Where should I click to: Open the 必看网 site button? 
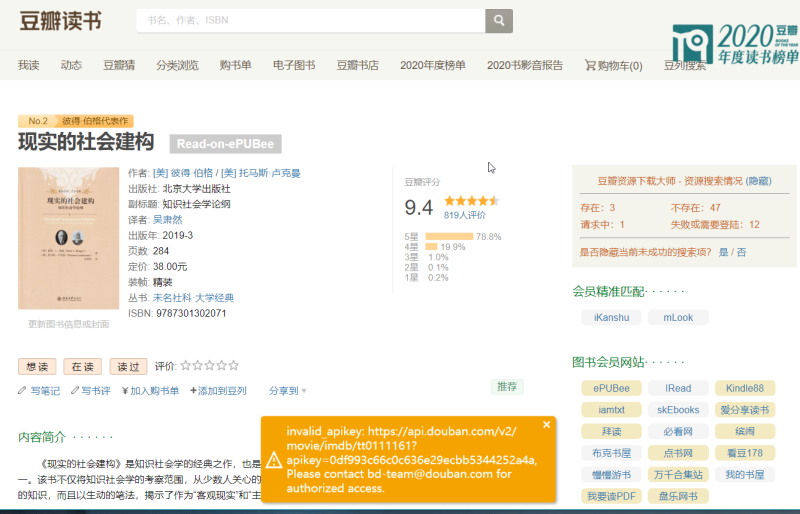(678, 431)
